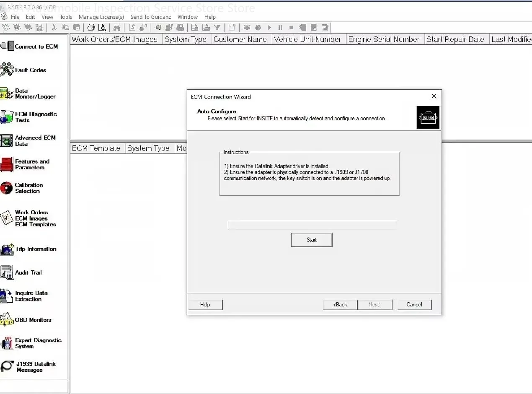The image size is (532, 394).
Task: Open Expert Diagnostic System
Action: tap(31, 343)
